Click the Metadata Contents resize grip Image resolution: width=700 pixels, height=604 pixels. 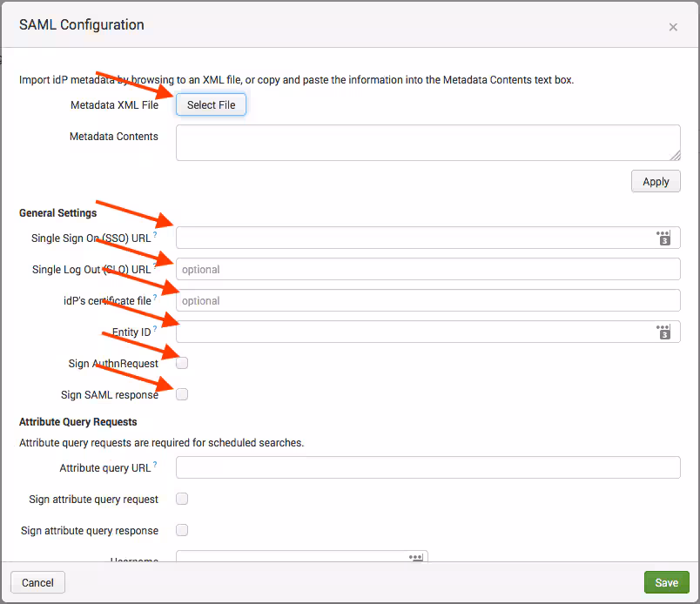click(676, 157)
